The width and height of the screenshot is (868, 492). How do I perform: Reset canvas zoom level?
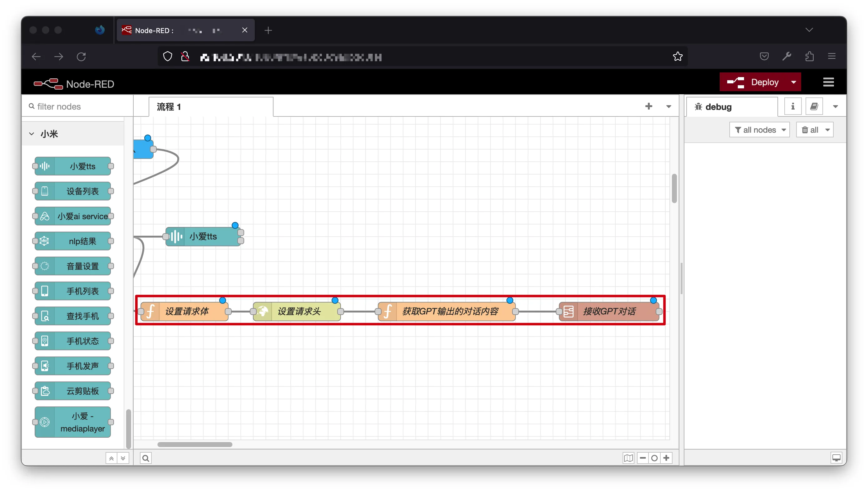tap(654, 458)
